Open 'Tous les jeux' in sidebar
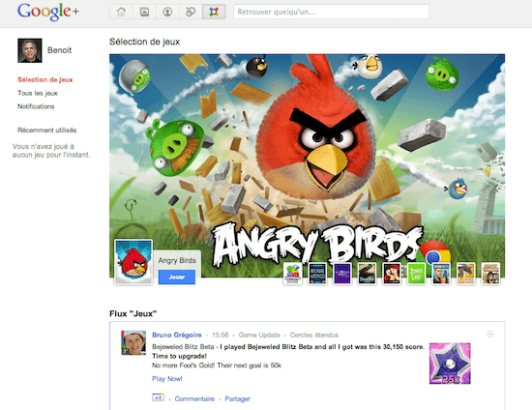 38,93
